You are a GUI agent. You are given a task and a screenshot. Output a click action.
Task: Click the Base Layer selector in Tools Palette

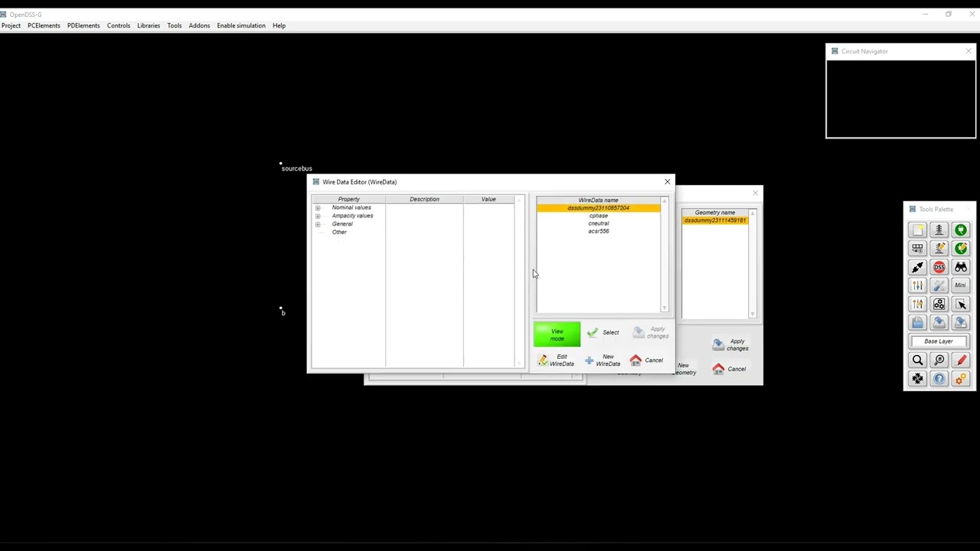[939, 341]
